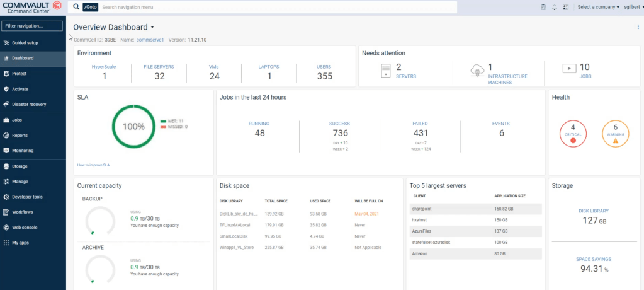
Task: Click the servers icon under Needs attention
Action: tap(386, 71)
